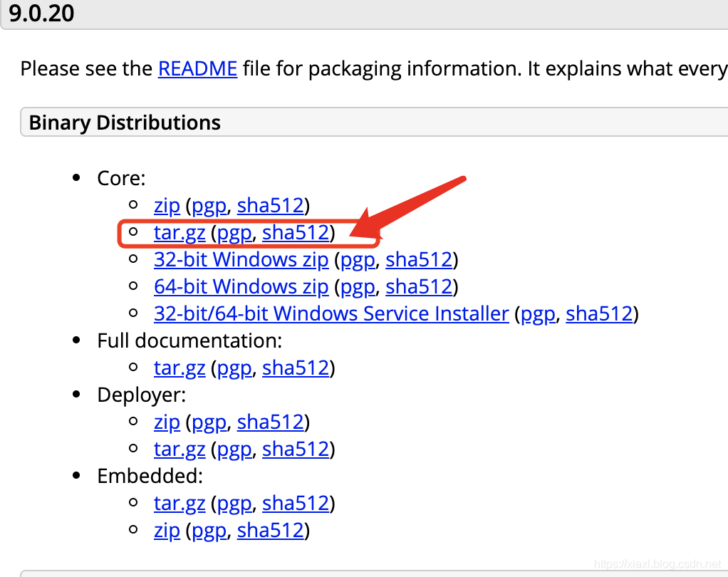The image size is (728, 577).
Task: Open sha512 checksum for Core tar.gz
Action: 296,233
